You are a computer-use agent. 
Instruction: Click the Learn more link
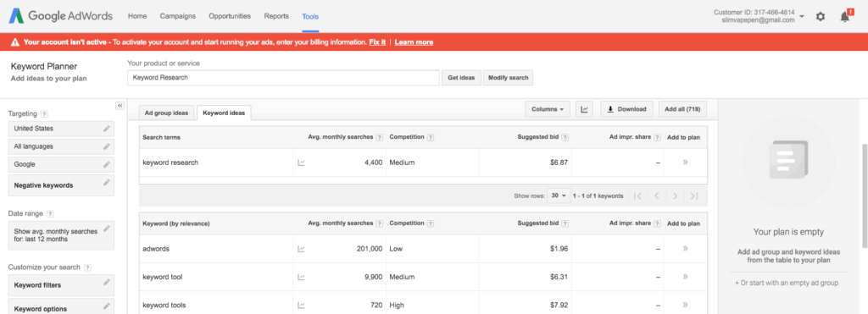click(414, 42)
